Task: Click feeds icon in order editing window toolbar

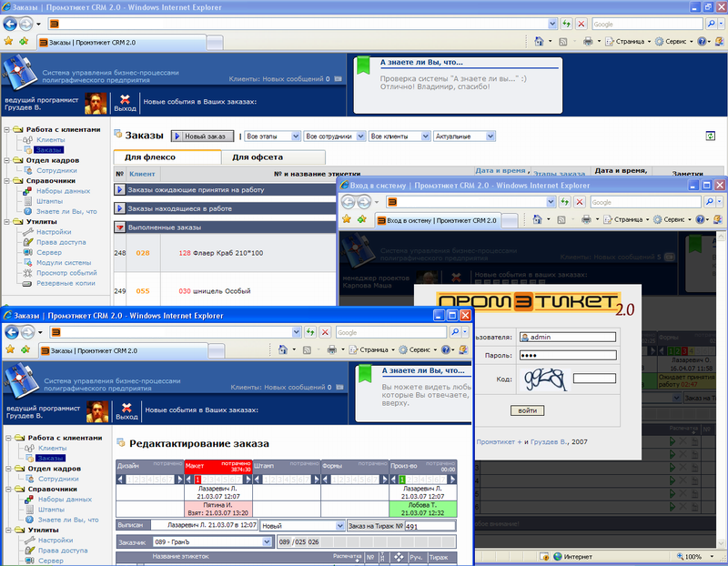Action: tap(307, 350)
